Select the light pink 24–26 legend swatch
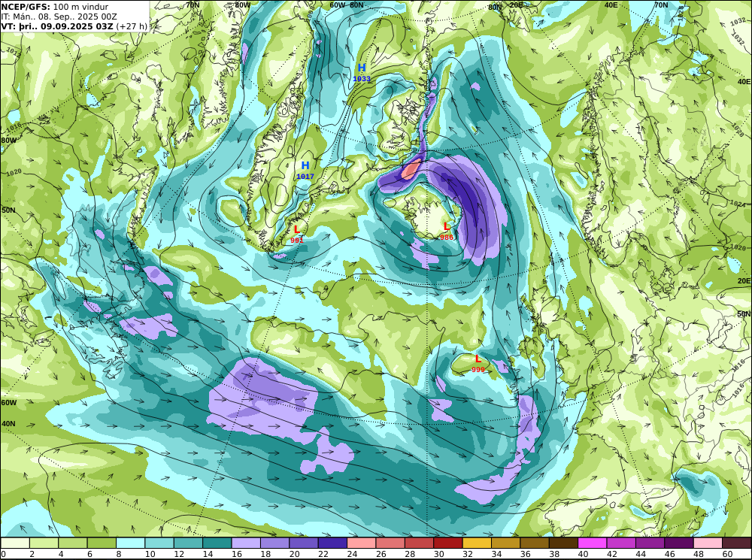Viewport: 752px width, 560px height. click(362, 543)
